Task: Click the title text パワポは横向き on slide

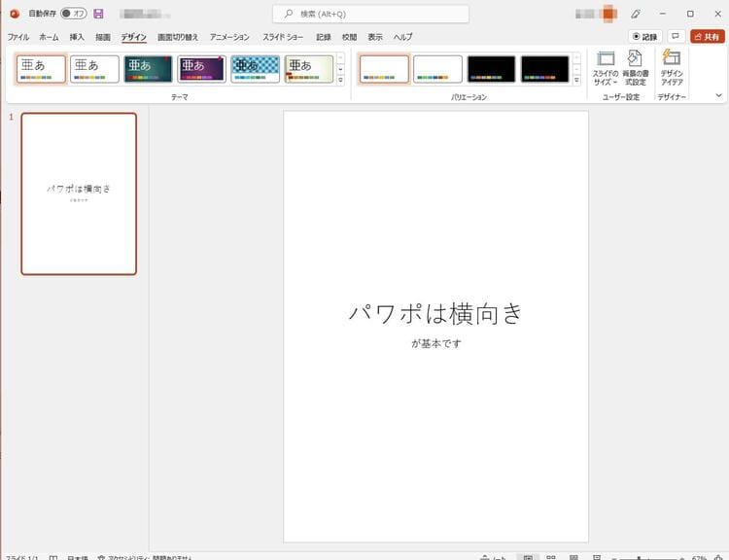Action: 435,313
